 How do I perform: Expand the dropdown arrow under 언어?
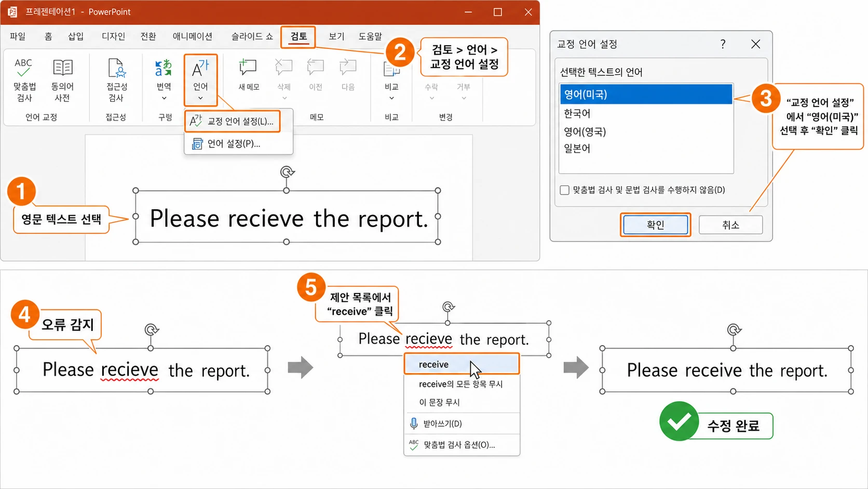click(x=200, y=98)
